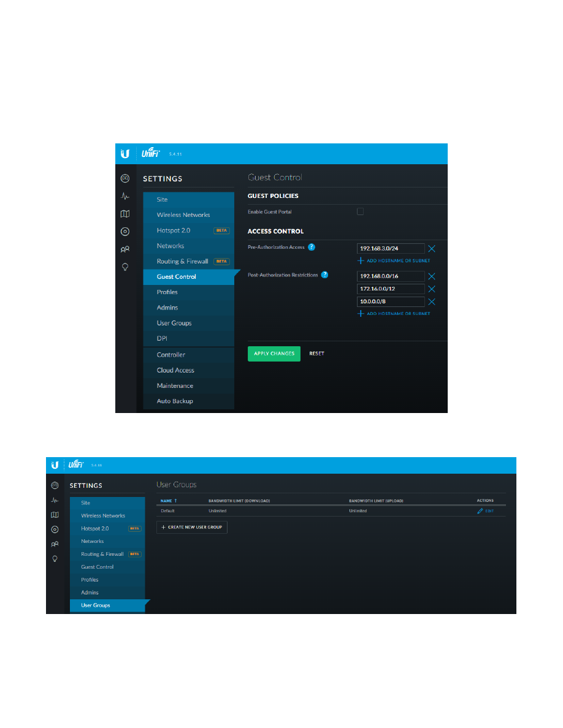563x728 pixels.
Task: Open the Map icon in Guest Control window
Action: click(x=125, y=214)
